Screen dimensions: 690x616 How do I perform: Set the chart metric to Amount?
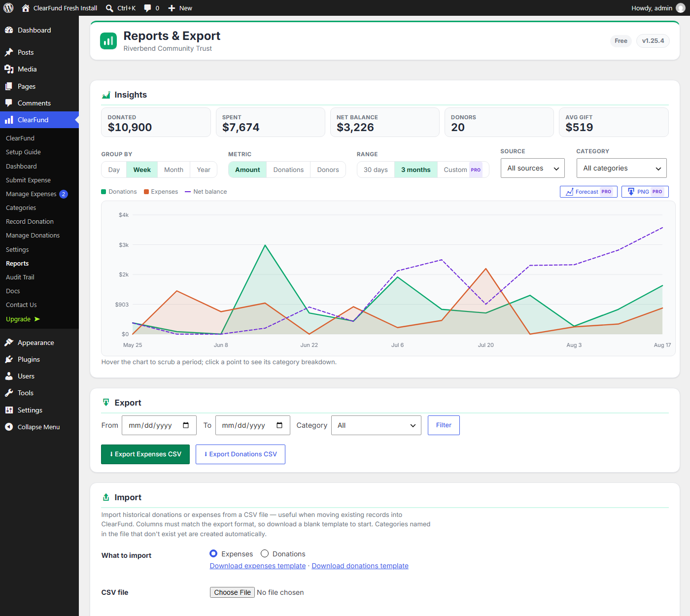247,170
